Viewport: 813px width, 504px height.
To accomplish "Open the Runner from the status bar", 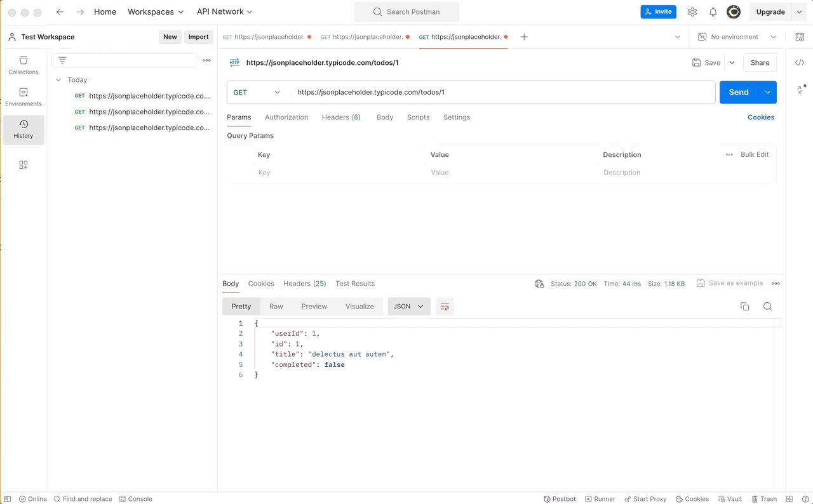I will point(600,499).
